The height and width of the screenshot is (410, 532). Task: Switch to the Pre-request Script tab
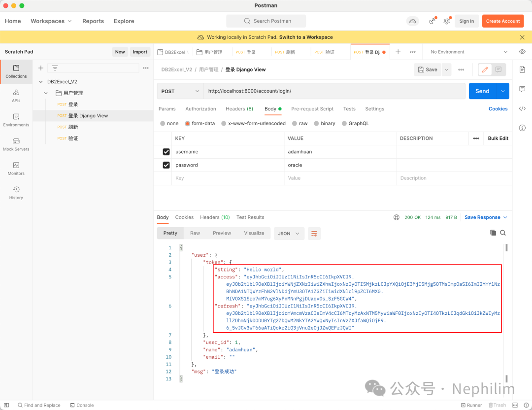(x=312, y=109)
